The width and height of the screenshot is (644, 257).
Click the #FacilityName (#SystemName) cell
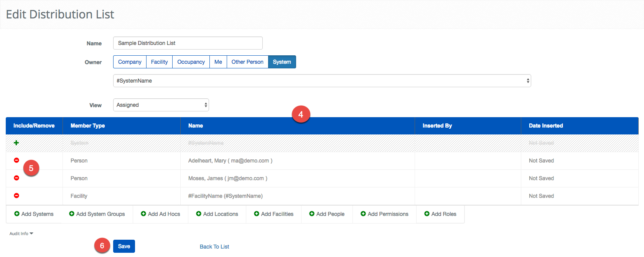tap(298, 196)
